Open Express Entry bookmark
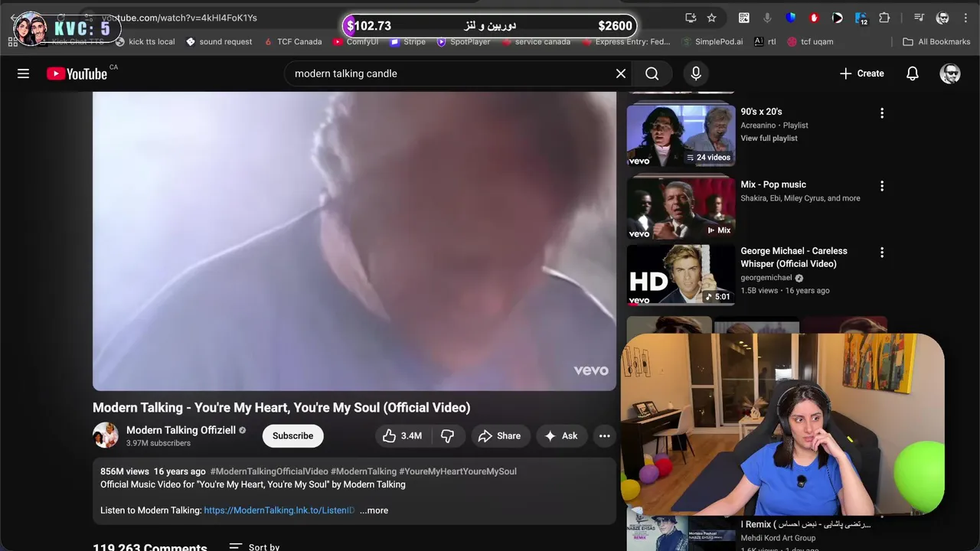The width and height of the screenshot is (980, 551). (626, 41)
